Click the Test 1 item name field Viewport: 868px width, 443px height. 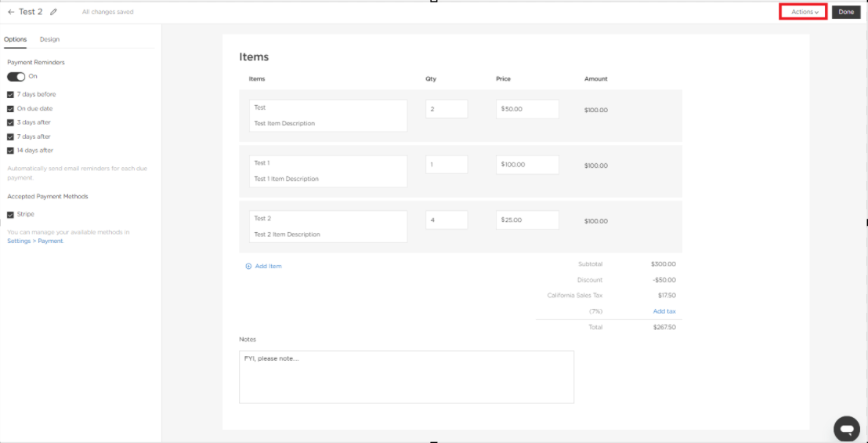click(328, 163)
